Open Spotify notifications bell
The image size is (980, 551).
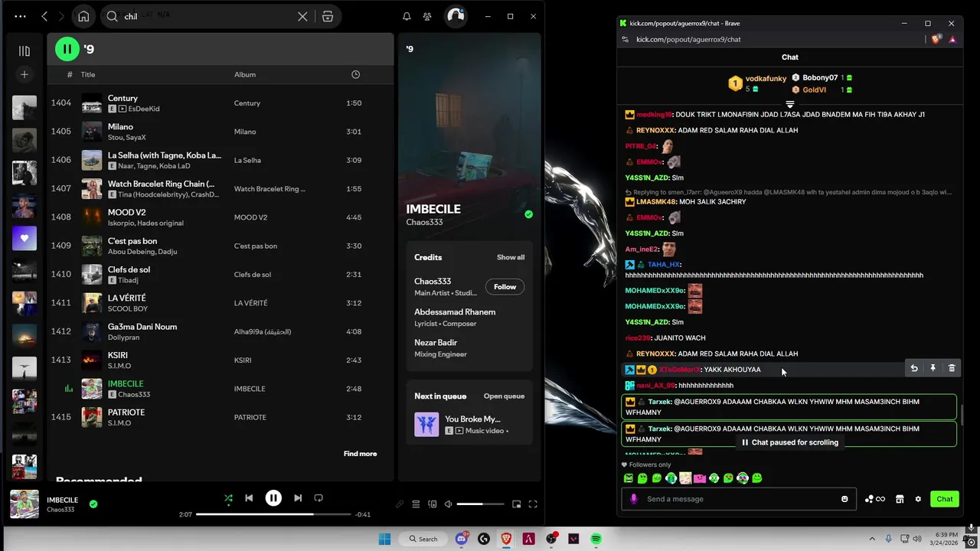point(407,16)
